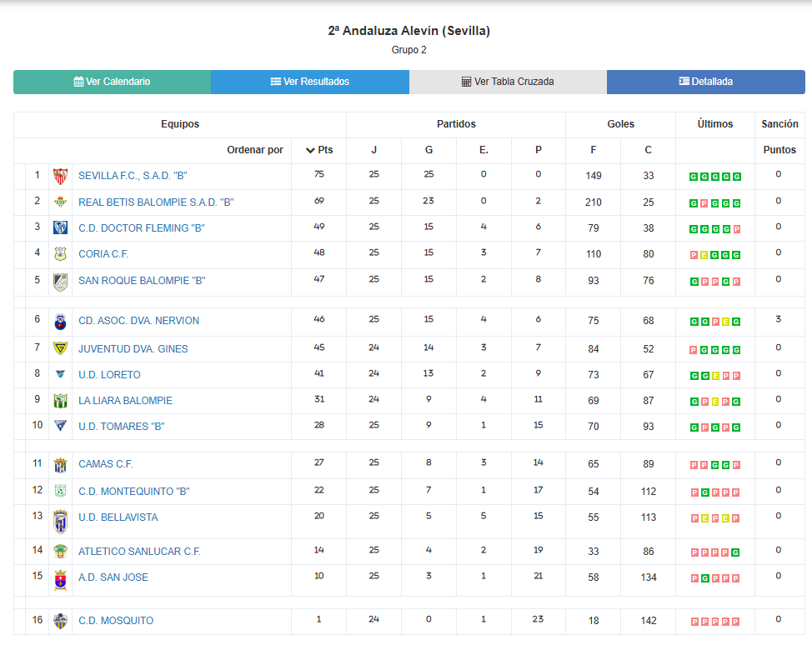Click the C.D. Mosquito crest
812x645 pixels.
[60, 621]
